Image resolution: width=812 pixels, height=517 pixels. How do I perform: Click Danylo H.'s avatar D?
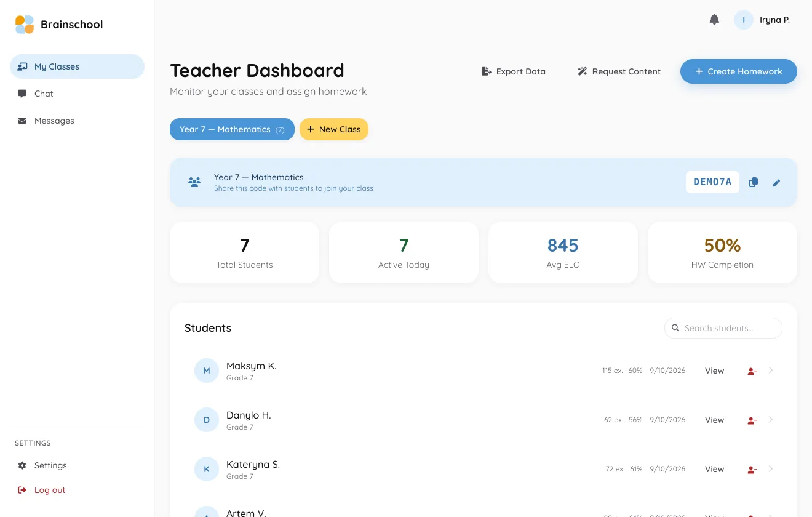pyautogui.click(x=207, y=420)
